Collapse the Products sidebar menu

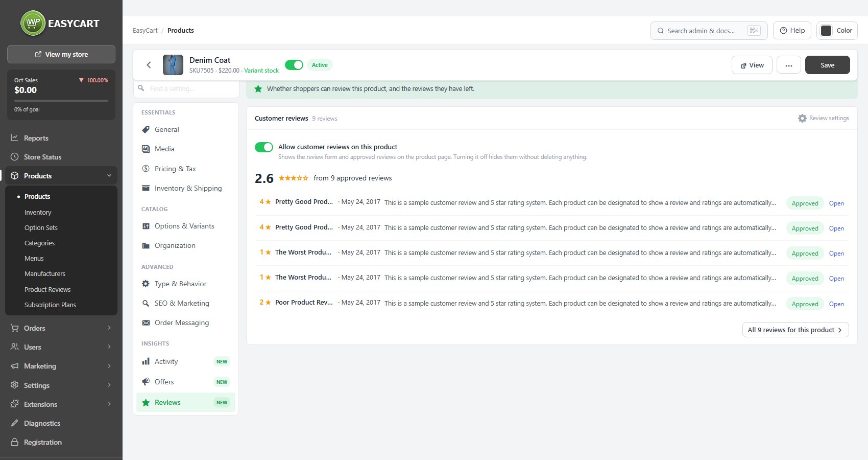109,176
